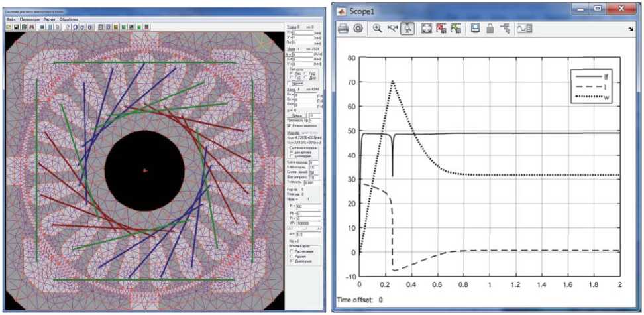The height and width of the screenshot is (315, 644).
Task: Click the Time offset: 0 label
Action: [360, 300]
